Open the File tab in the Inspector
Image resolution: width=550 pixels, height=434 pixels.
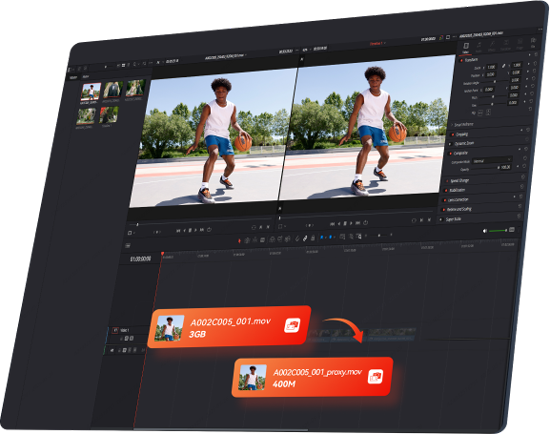[x=533, y=43]
